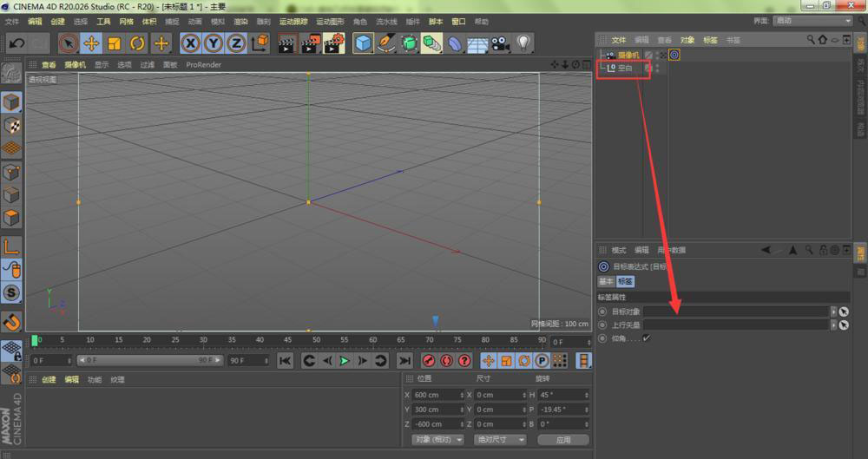Screen dimensions: 868x459
Task: Activate the Rotate tool in top toolbar
Action: (137, 43)
